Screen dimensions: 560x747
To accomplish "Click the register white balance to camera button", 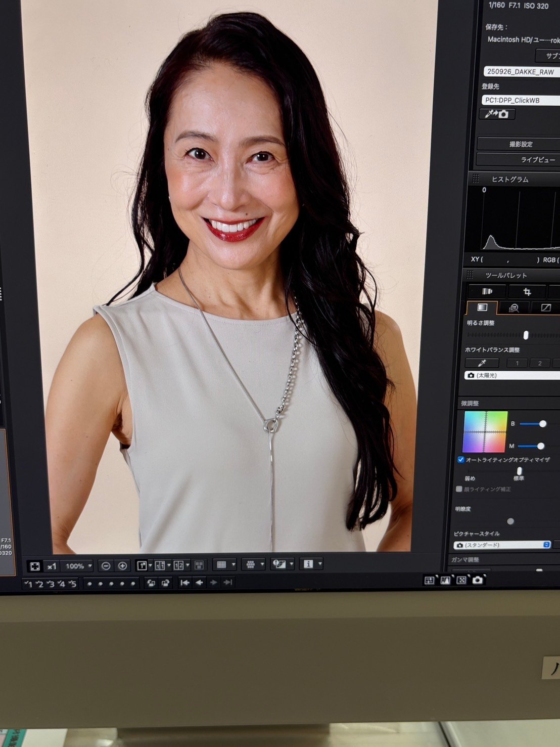I will (497, 114).
